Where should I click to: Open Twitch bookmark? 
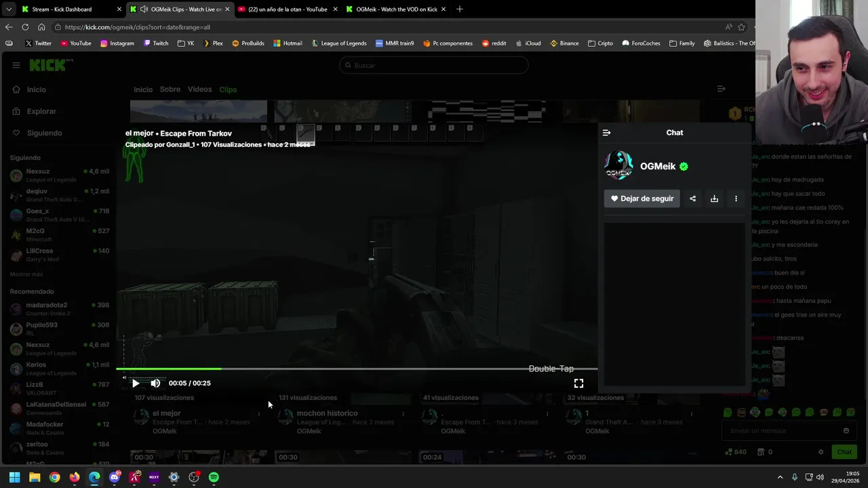coord(155,43)
